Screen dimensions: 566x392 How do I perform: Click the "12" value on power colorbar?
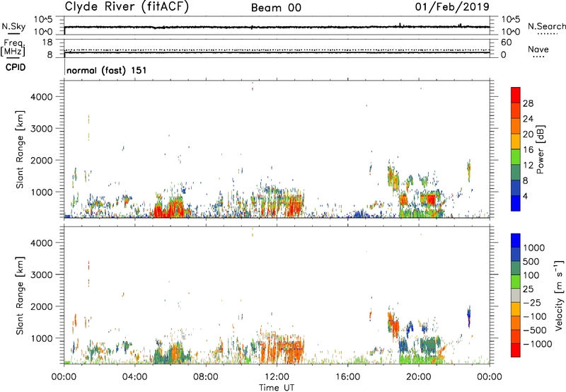tap(528, 166)
